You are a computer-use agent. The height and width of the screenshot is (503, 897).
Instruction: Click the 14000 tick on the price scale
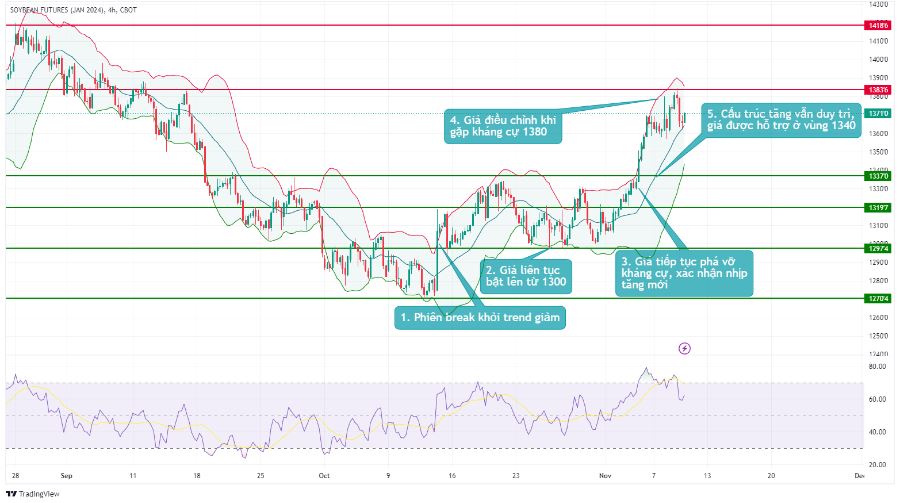pyautogui.click(x=878, y=59)
